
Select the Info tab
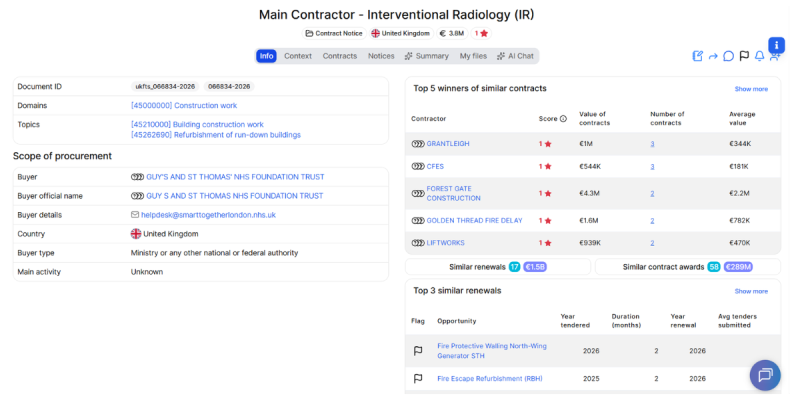(x=266, y=56)
